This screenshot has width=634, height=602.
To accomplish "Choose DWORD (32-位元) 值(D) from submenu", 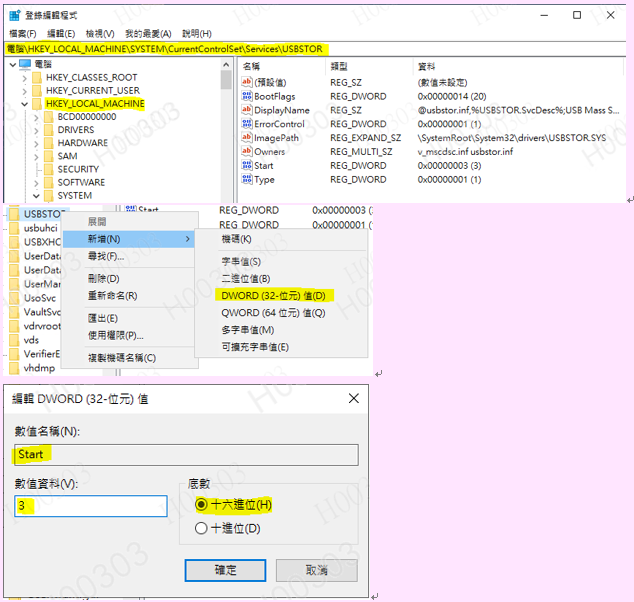I will coord(273,296).
